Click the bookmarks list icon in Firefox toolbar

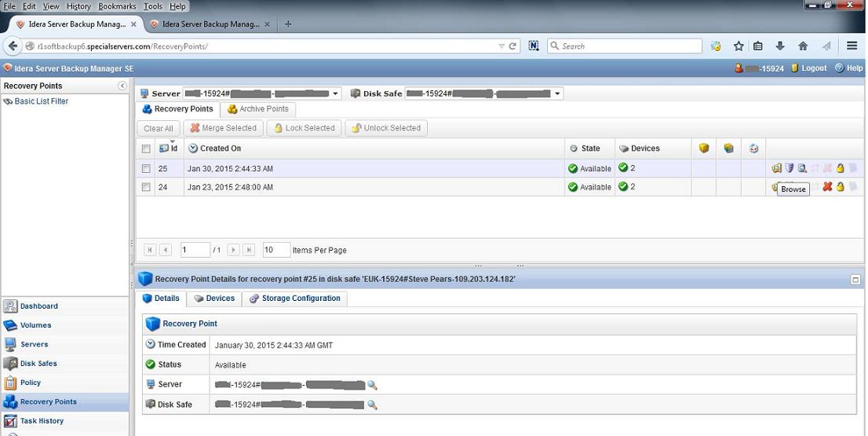pyautogui.click(x=758, y=46)
